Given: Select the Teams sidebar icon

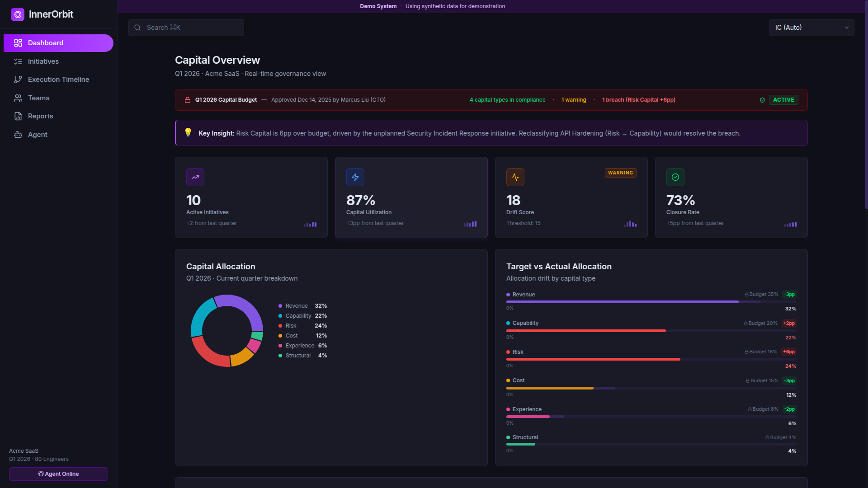Looking at the screenshot, I should 18,98.
